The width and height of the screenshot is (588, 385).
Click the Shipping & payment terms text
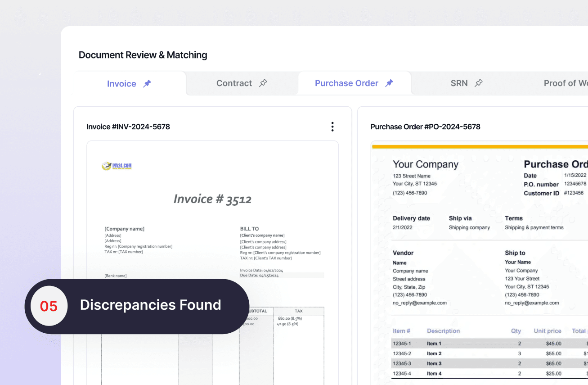pyautogui.click(x=534, y=227)
